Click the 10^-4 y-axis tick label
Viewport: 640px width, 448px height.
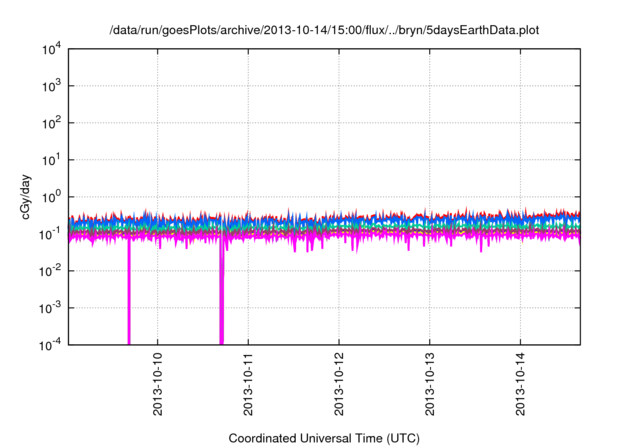50,345
